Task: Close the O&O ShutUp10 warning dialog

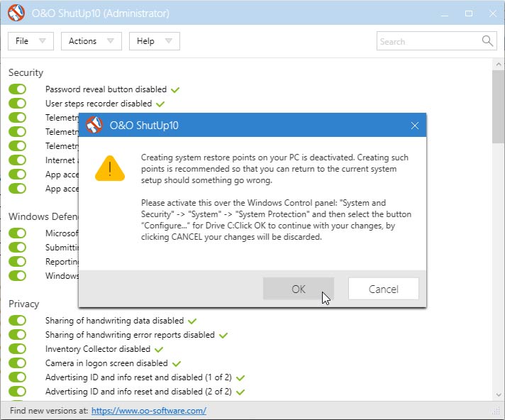Action: [x=414, y=126]
